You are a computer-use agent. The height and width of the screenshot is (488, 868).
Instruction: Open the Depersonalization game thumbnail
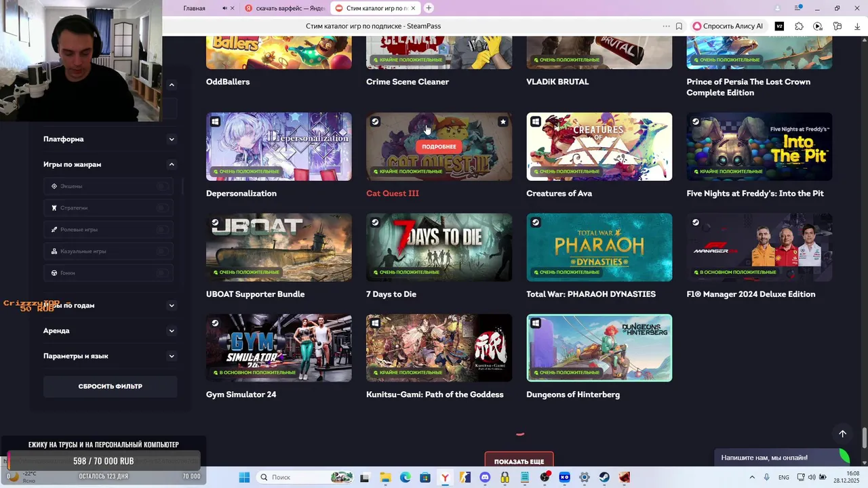[279, 146]
